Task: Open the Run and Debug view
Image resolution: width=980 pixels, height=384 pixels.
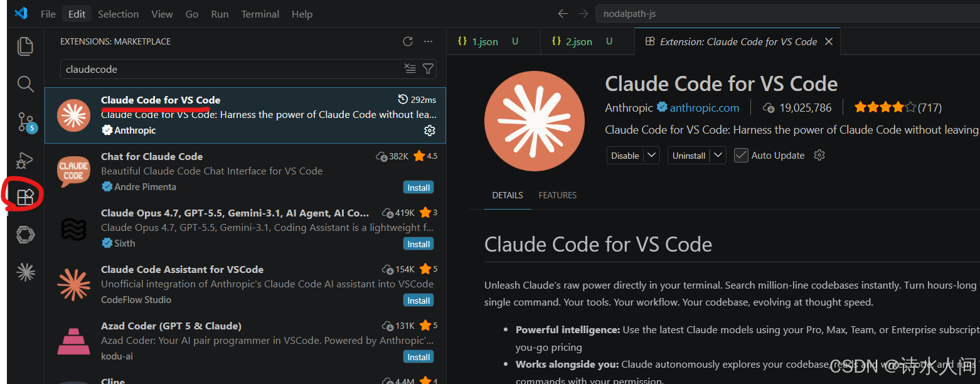Action: tap(25, 160)
